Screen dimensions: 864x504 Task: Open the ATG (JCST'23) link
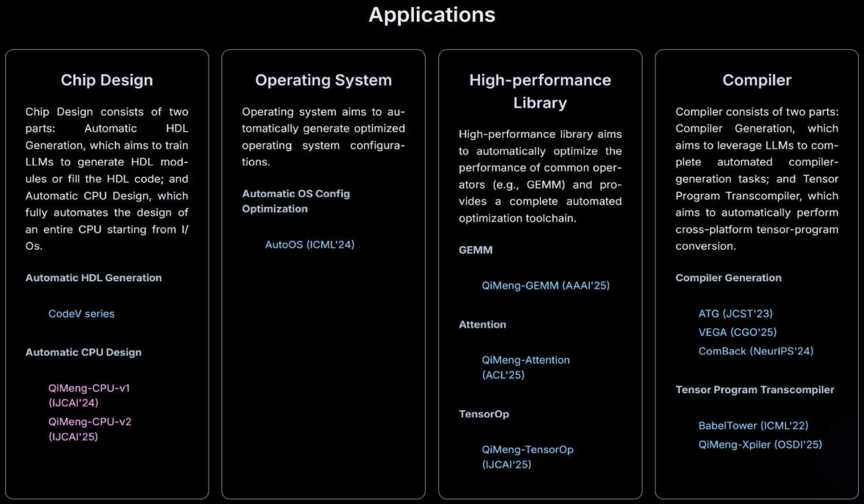[x=735, y=314]
